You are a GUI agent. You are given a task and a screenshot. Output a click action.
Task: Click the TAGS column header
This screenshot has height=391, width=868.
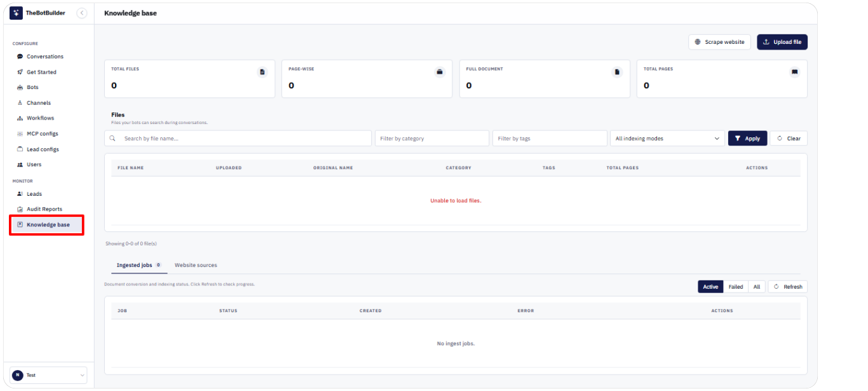549,168
